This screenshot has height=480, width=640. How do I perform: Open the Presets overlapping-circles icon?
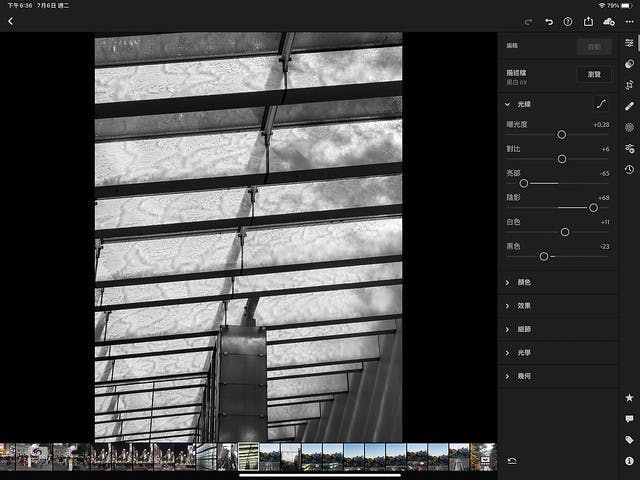pos(629,64)
